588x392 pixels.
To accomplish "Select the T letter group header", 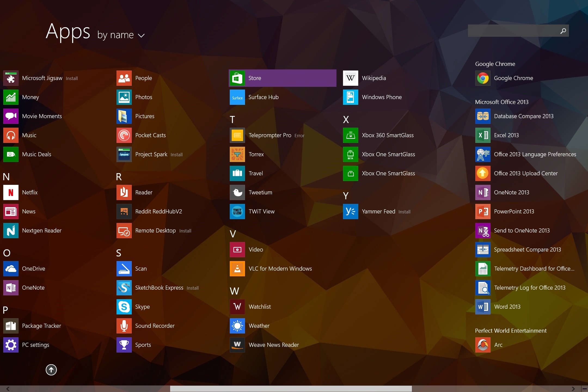I will point(232,120).
